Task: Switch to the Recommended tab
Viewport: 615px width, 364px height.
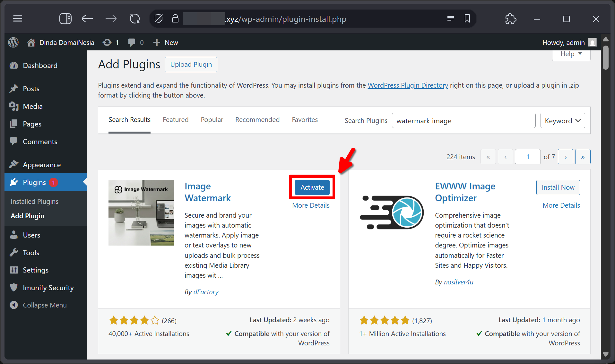Action: pos(257,120)
